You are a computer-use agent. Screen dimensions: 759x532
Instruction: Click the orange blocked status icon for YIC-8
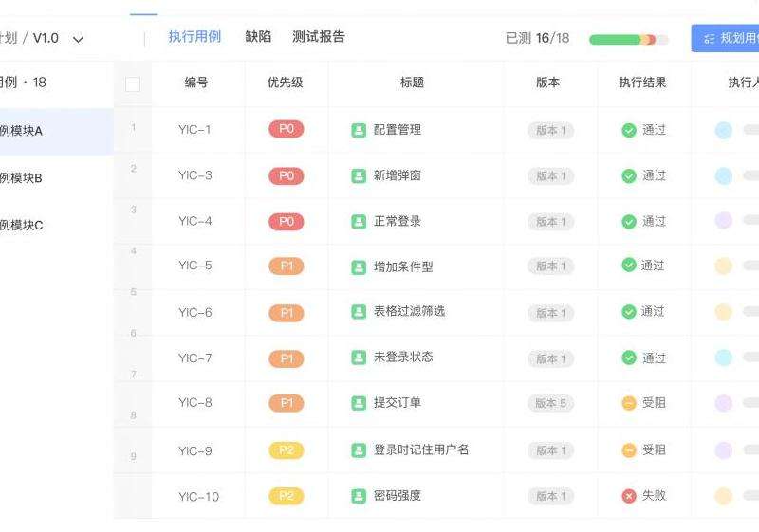[629, 403]
